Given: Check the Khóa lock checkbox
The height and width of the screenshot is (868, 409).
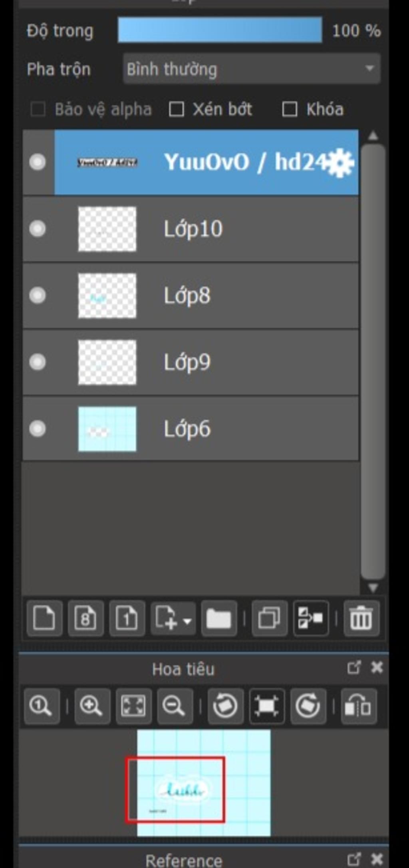Looking at the screenshot, I should coord(290,109).
